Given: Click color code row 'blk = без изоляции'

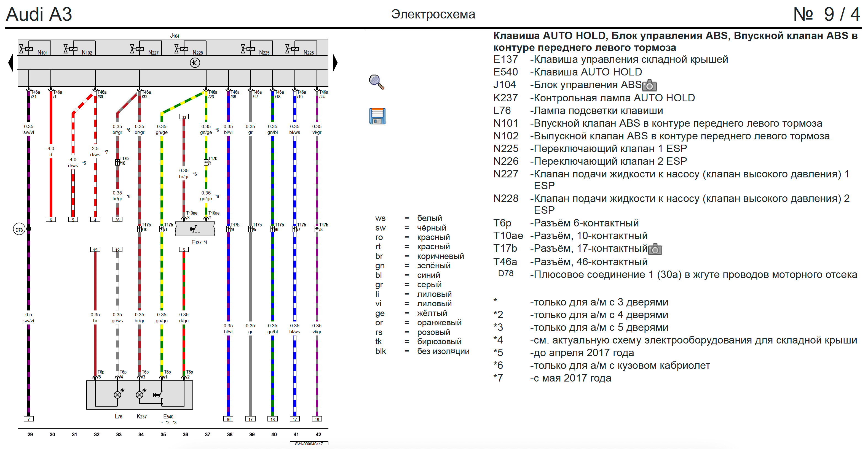Looking at the screenshot, I should (x=422, y=351).
